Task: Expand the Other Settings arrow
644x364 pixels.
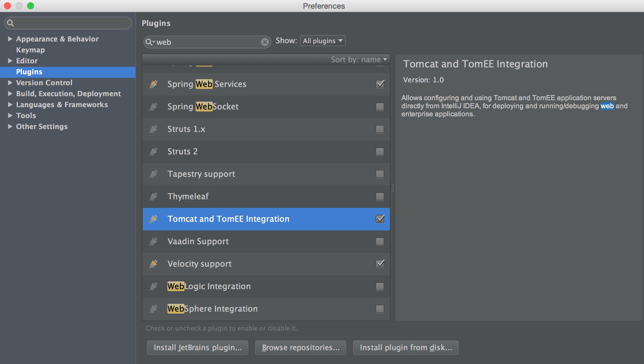Action: (x=10, y=126)
